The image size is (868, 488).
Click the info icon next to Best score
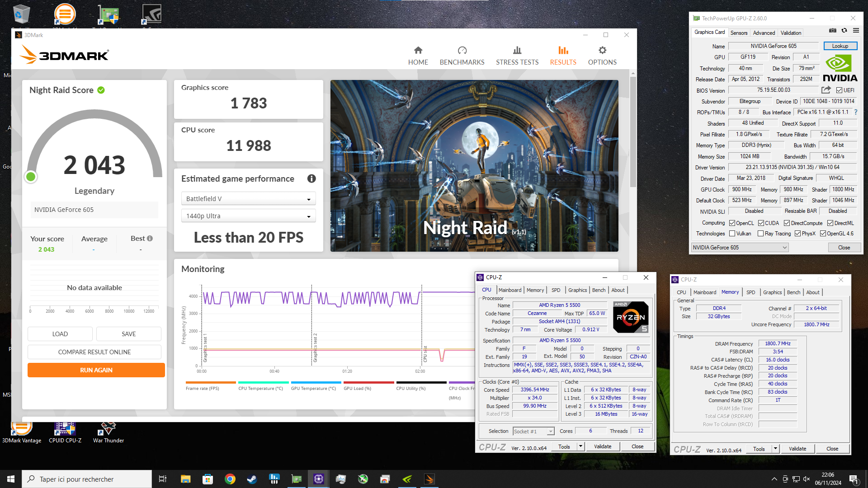150,238
